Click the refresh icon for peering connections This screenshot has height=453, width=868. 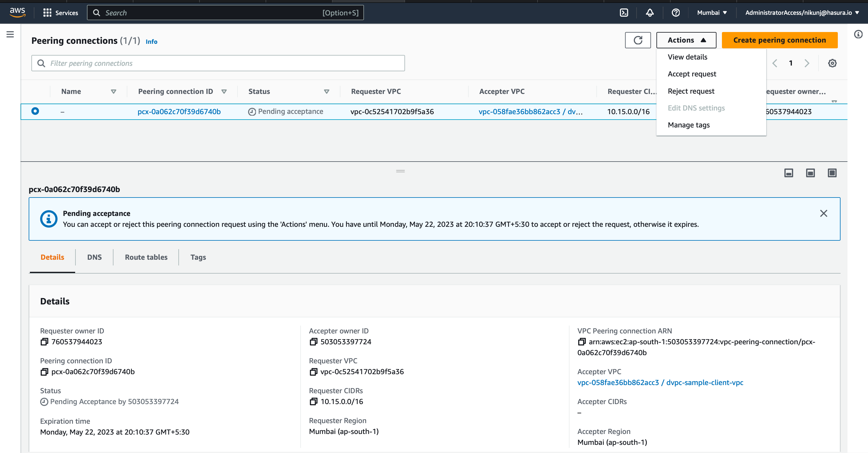coord(638,40)
